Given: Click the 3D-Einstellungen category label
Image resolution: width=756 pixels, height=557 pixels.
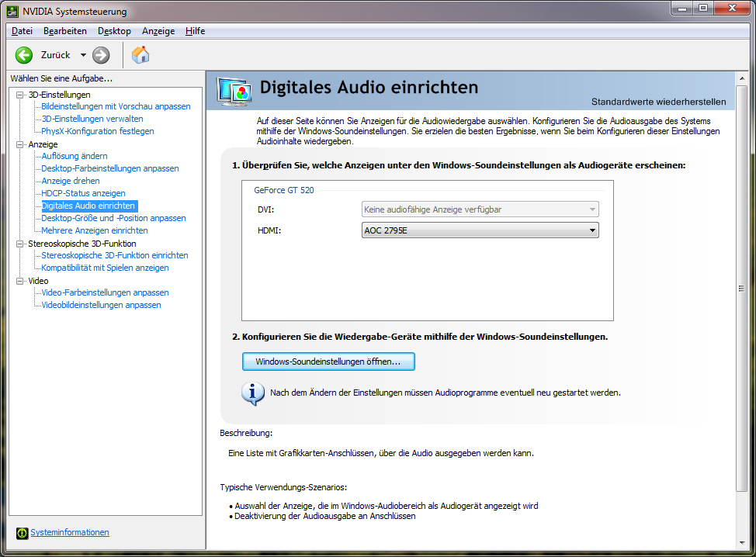Looking at the screenshot, I should (59, 95).
